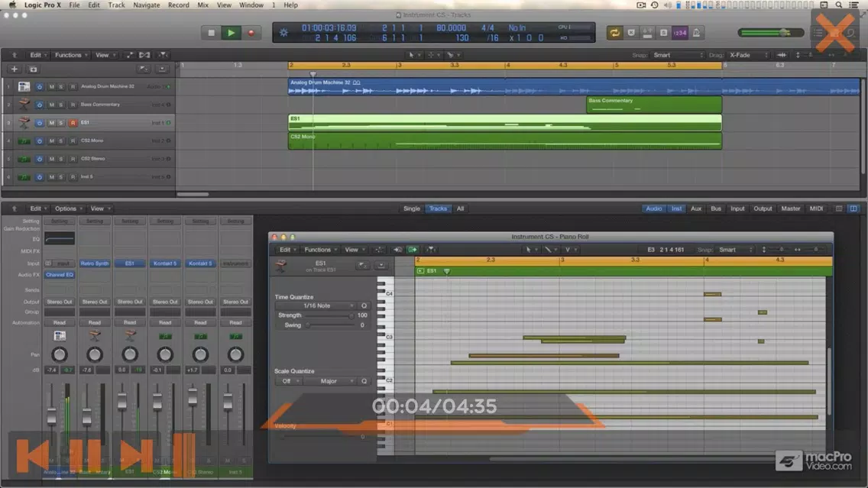
Task: Toggle Output channel strip filter
Action: pyautogui.click(x=763, y=208)
